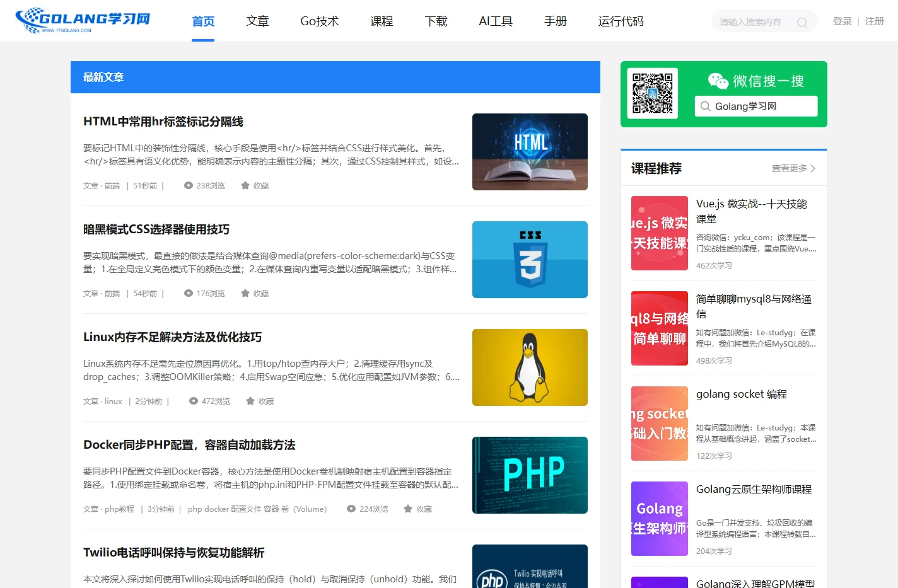Screen dimensions: 898x588
Task: Open the GOLANG学习网 site logo
Action: coord(83,20)
